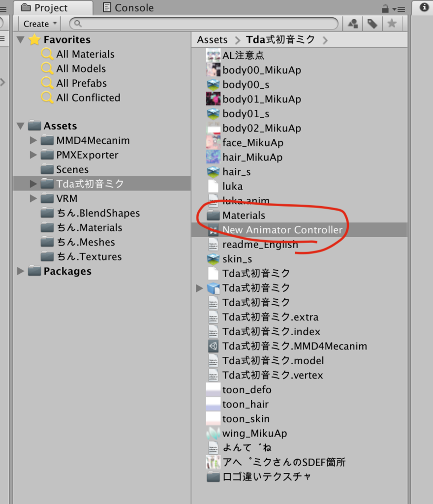Screen dimensions: 433x504
Task: Select All Prefabs favorite search
Action: coord(81,83)
